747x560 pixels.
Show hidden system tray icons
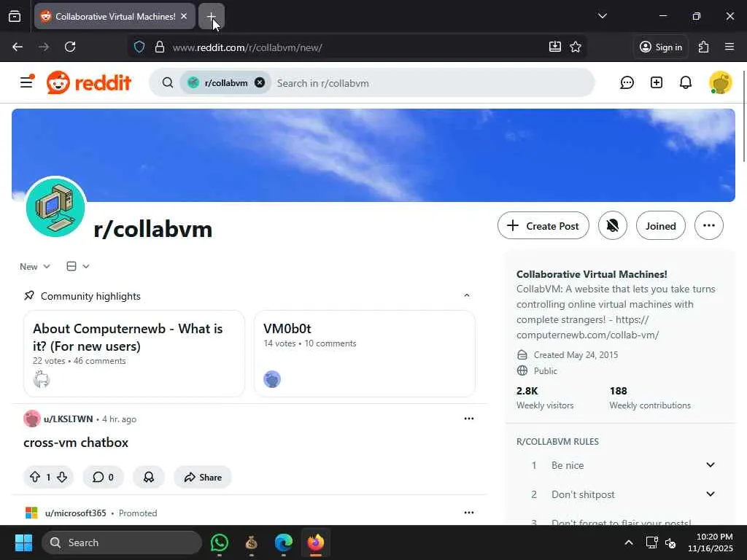pos(629,542)
